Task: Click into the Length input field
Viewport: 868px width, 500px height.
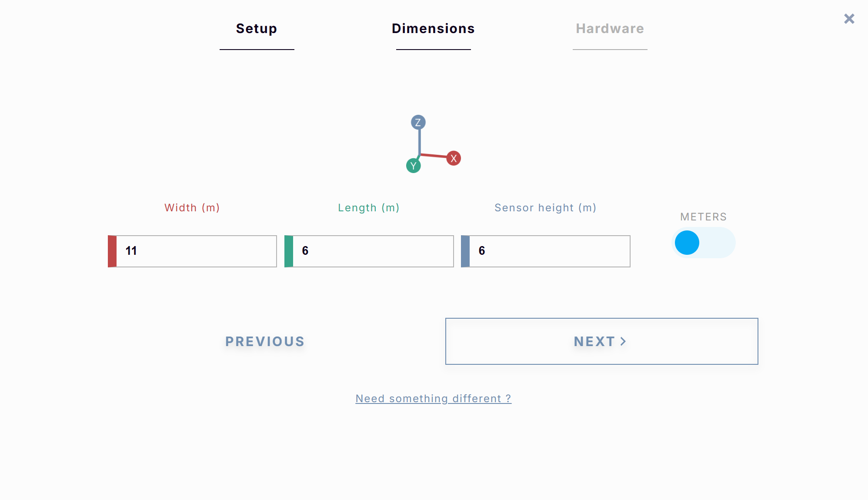Action: click(373, 251)
